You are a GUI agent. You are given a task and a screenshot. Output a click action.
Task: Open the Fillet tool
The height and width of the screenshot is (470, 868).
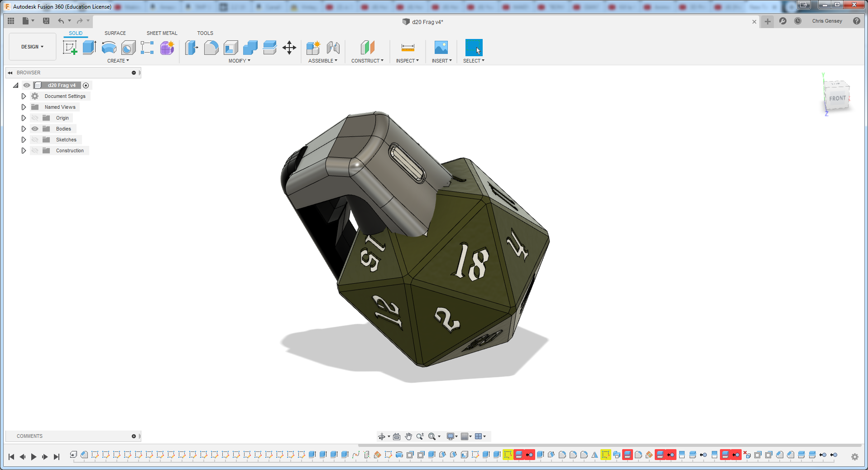[211, 47]
